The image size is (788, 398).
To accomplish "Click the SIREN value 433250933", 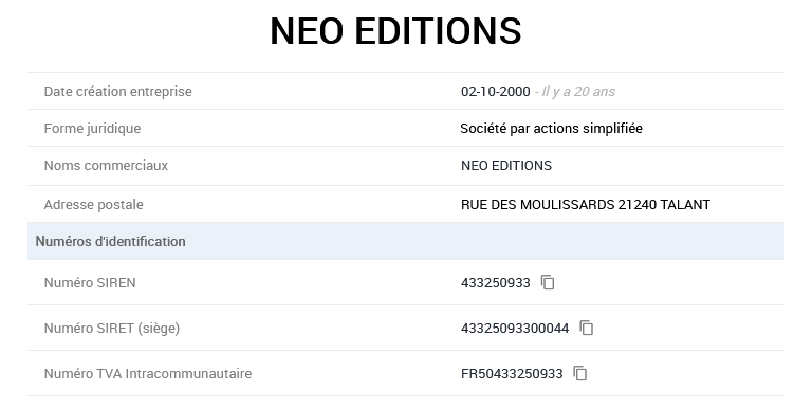I will click(496, 283).
